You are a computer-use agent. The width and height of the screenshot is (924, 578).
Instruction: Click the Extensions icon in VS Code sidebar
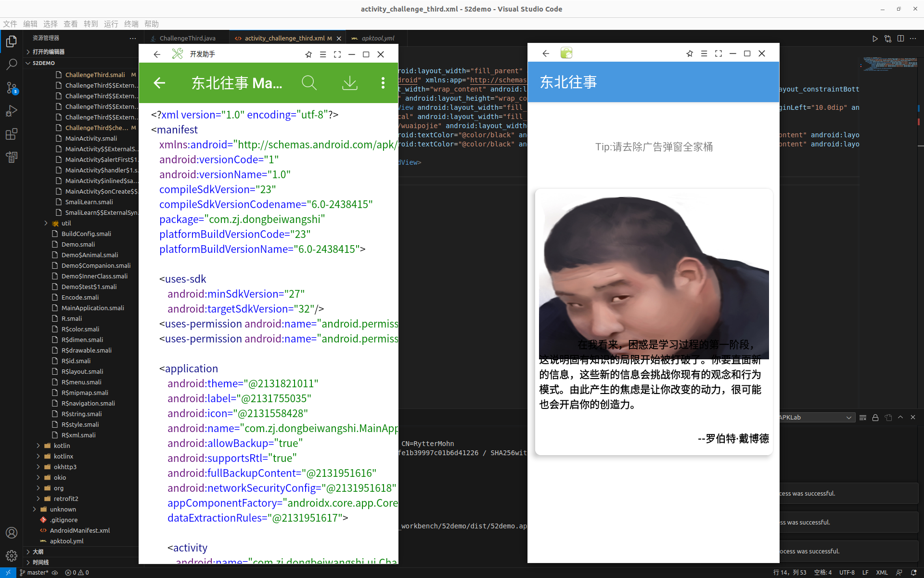coord(11,133)
